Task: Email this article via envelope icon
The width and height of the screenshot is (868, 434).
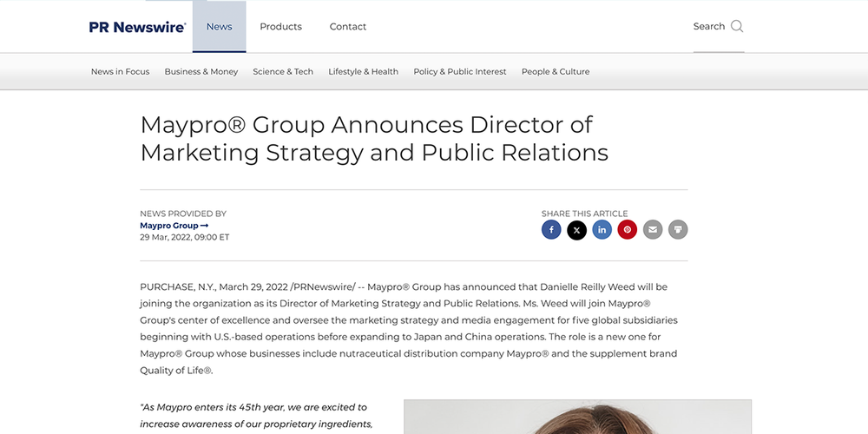Action: click(653, 230)
